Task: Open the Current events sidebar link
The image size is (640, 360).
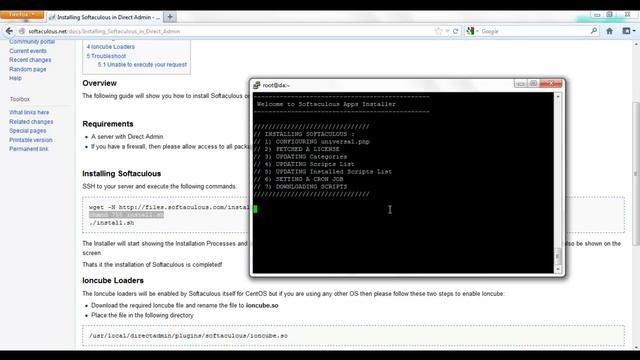Action: (x=28, y=51)
